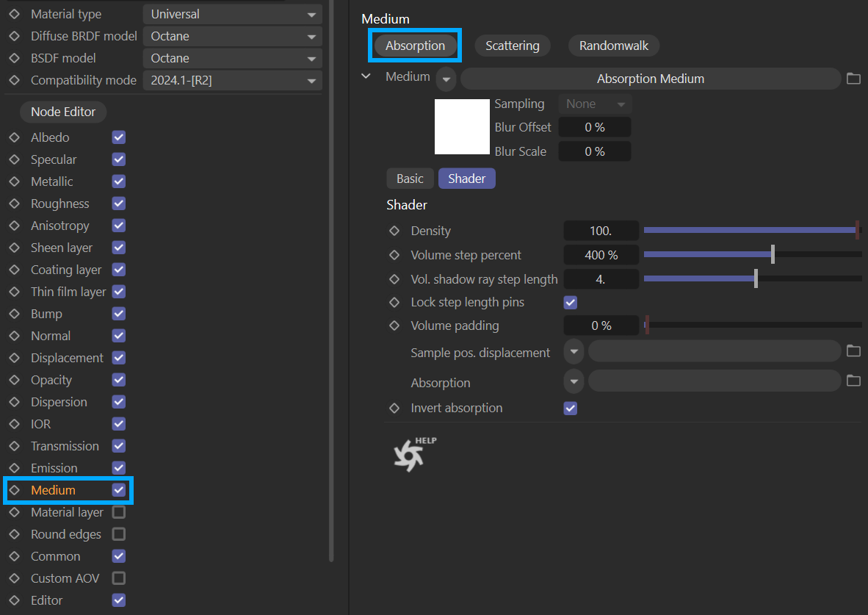Open the Node Editor
The width and height of the screenshot is (868, 615).
tap(63, 112)
